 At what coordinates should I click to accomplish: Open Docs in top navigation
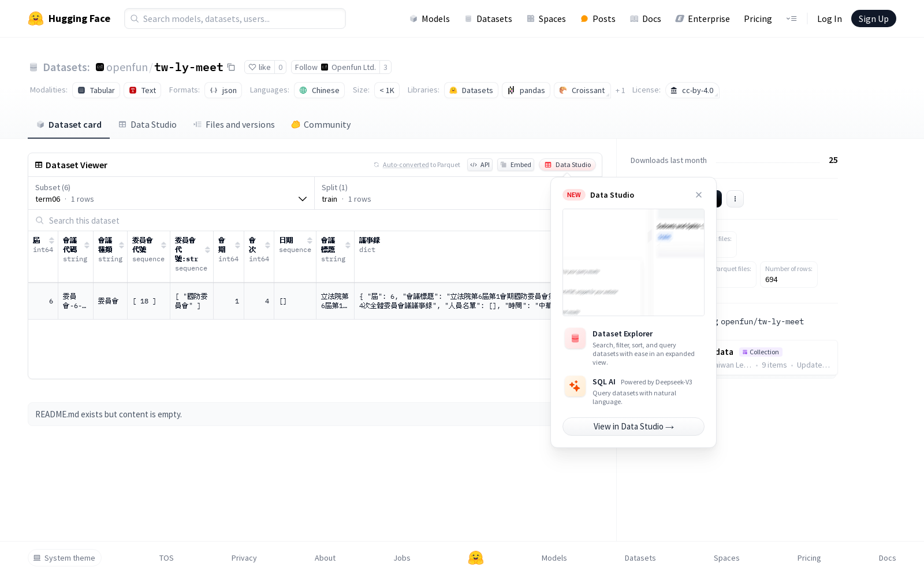645,18
